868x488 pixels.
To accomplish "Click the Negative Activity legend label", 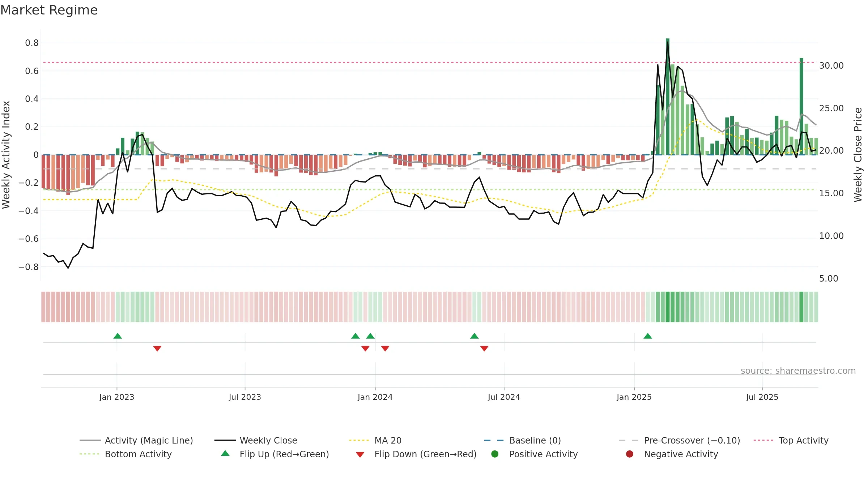I will 681,454.
